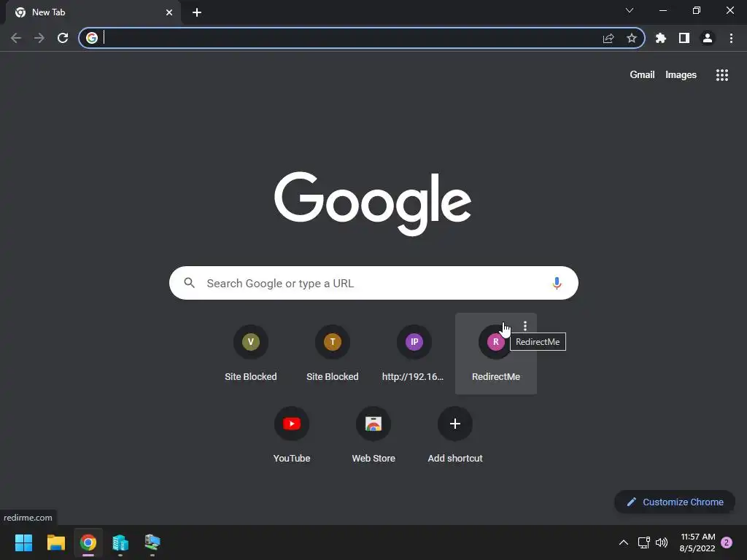Go forward using the forward arrow

click(x=39, y=38)
